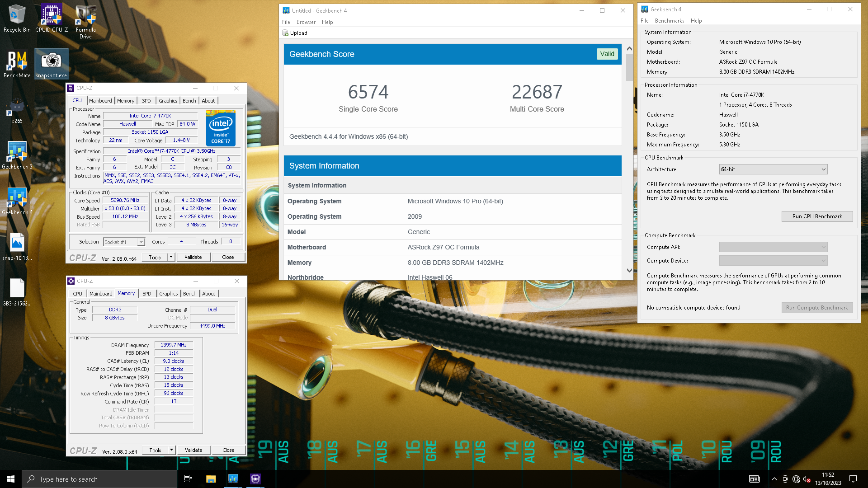Click the Uncore Frequency value 4499.0 MHz
This screenshot has height=488, width=868.
212,326
